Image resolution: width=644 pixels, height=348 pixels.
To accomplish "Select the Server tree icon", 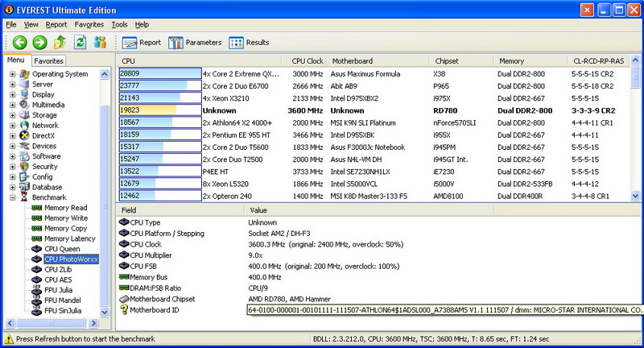I will pyautogui.click(x=24, y=85).
